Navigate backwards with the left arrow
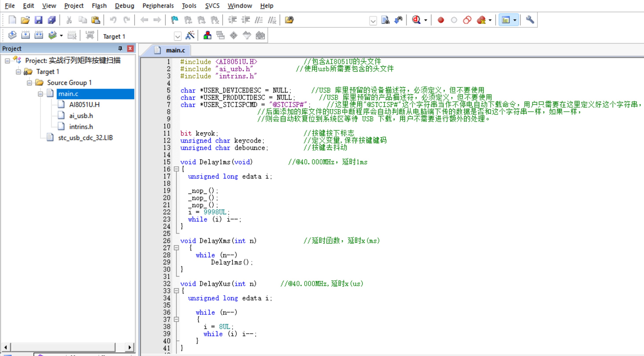Viewport: 644px width, 356px height. pyautogui.click(x=144, y=20)
